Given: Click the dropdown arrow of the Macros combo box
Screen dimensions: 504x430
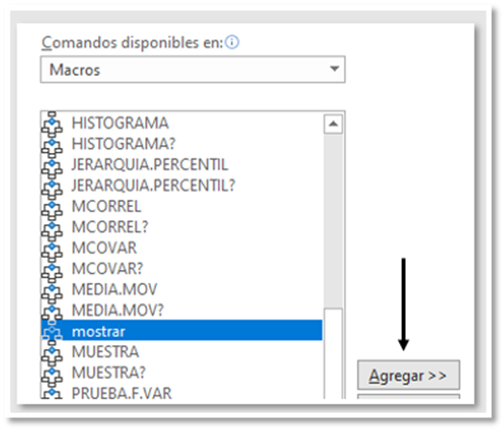Looking at the screenshot, I should coord(335,68).
